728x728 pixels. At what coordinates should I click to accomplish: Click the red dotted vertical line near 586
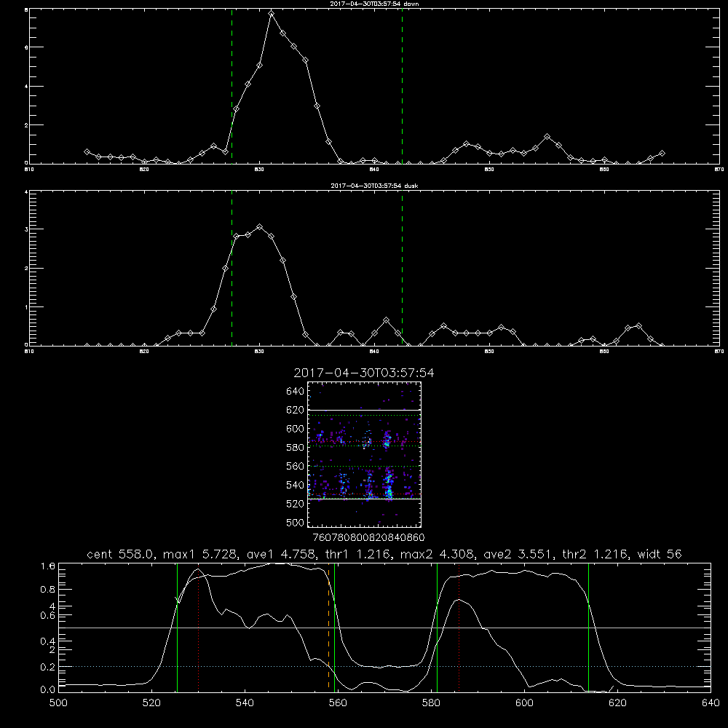pos(459,627)
